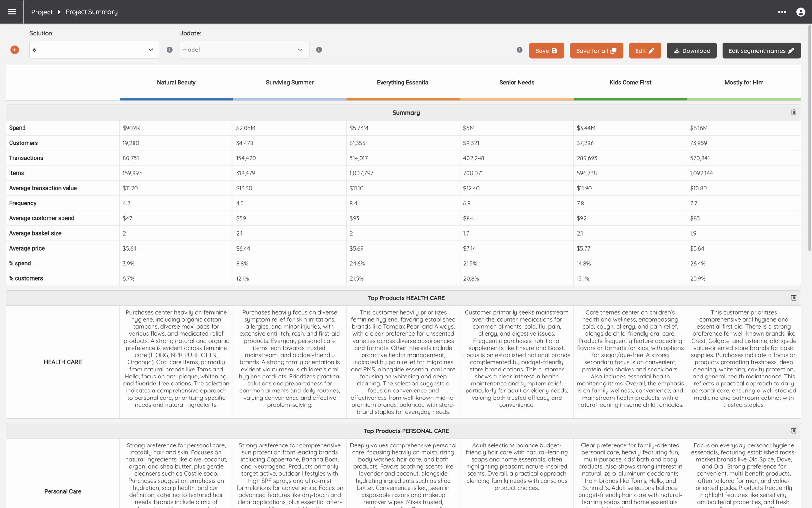Click the vertical page scrollbar
The height and width of the screenshot is (508, 812).
pos(809,138)
